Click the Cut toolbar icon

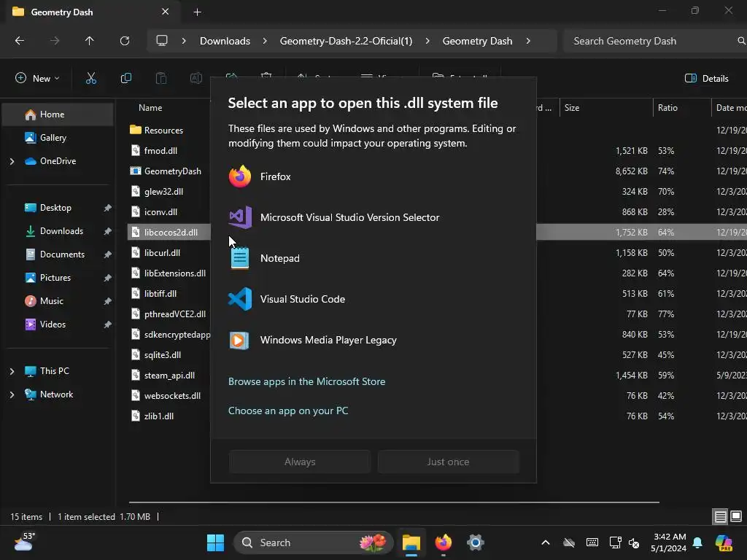click(90, 78)
